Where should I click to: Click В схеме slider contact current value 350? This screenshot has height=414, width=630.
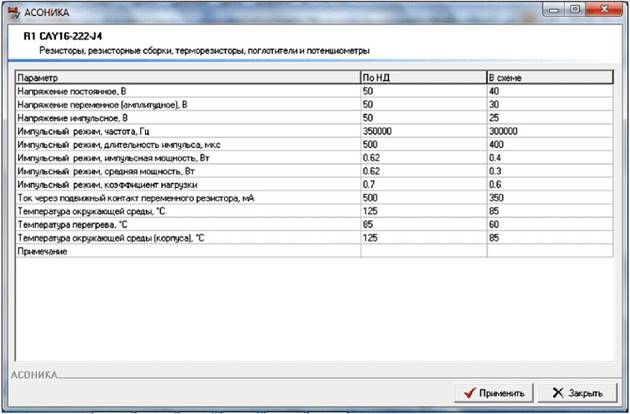pyautogui.click(x=548, y=199)
